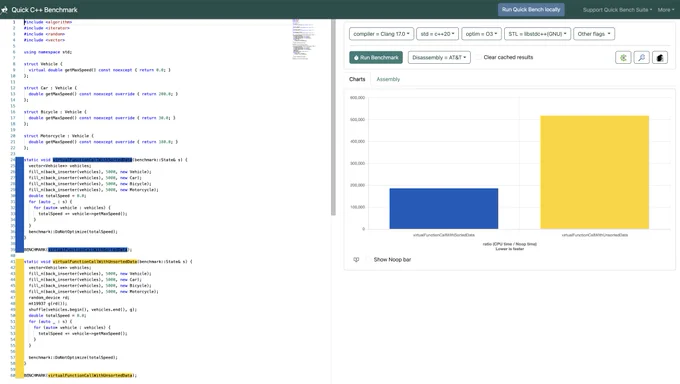Click the blue gutter marker beside sorted benchmark

(x=20, y=205)
